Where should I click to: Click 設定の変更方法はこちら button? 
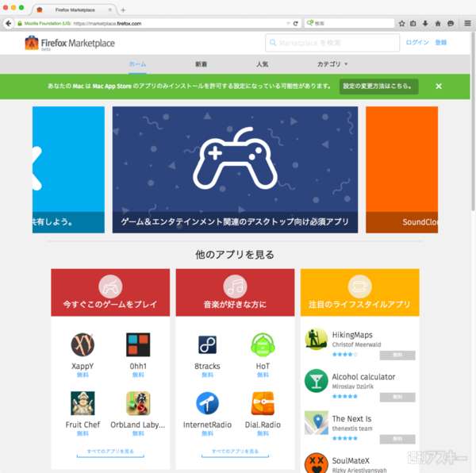(x=378, y=87)
